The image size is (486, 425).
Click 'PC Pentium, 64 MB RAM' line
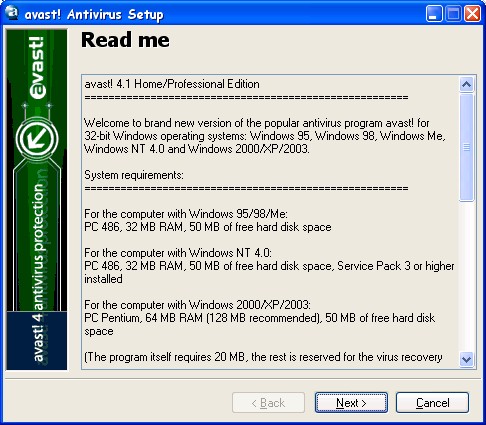(259, 318)
